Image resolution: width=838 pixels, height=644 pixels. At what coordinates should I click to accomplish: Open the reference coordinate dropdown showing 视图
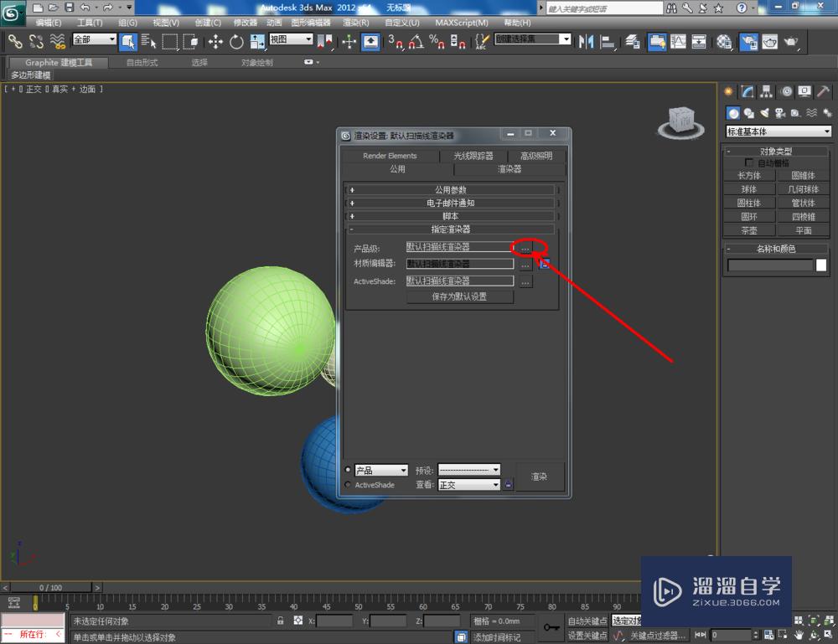point(291,39)
